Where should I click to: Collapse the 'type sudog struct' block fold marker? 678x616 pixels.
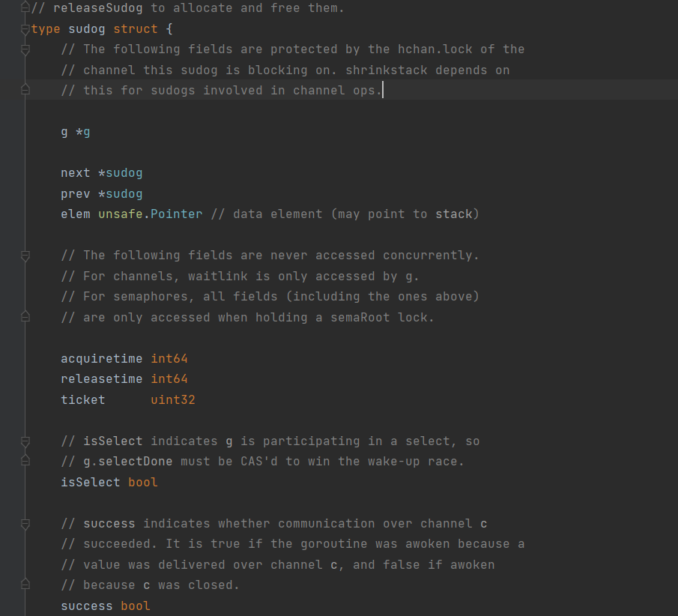[25, 29]
